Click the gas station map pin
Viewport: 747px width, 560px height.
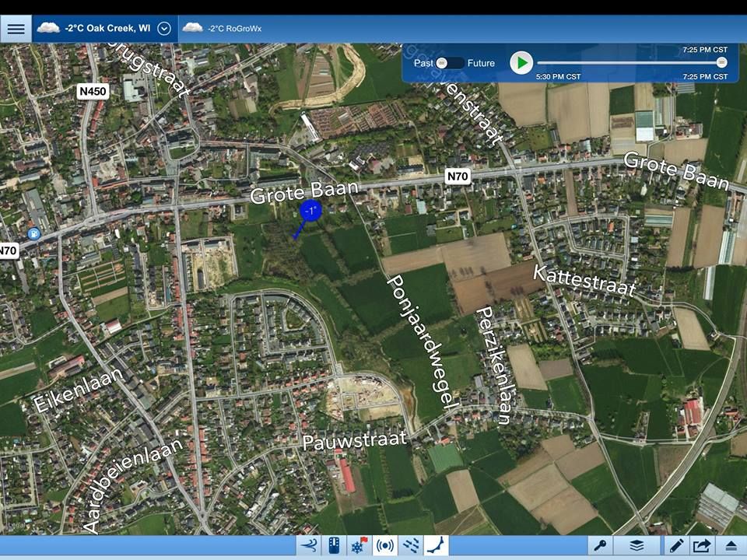point(33,233)
